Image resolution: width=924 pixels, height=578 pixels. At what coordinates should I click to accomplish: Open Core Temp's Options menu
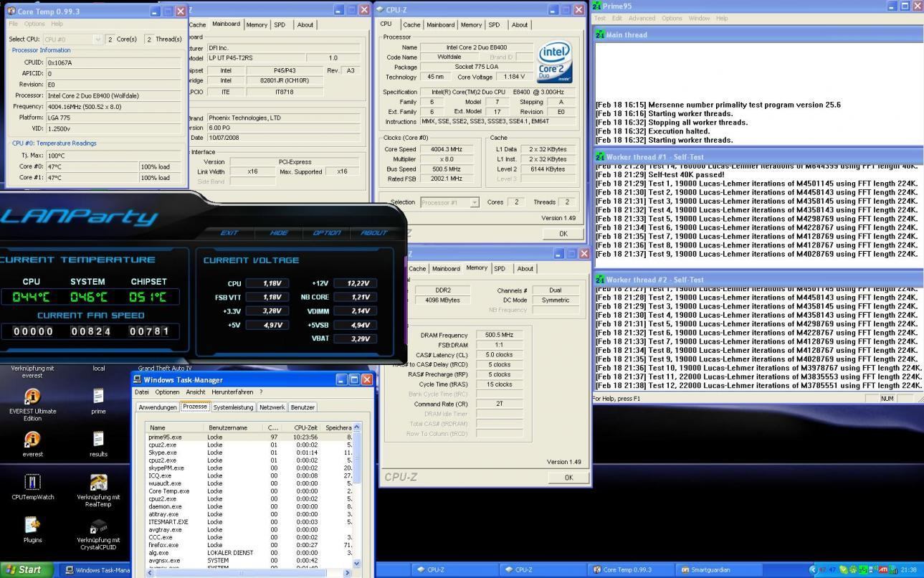coord(34,24)
